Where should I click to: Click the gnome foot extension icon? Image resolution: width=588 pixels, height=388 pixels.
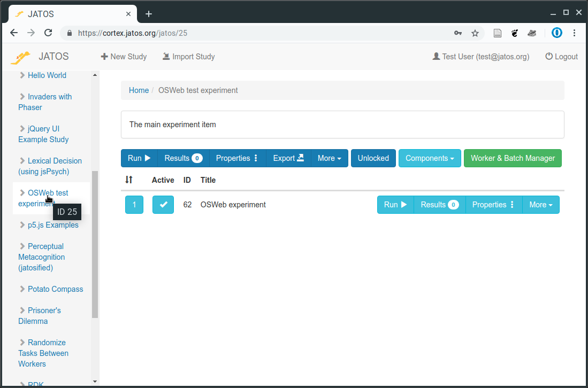coord(515,33)
